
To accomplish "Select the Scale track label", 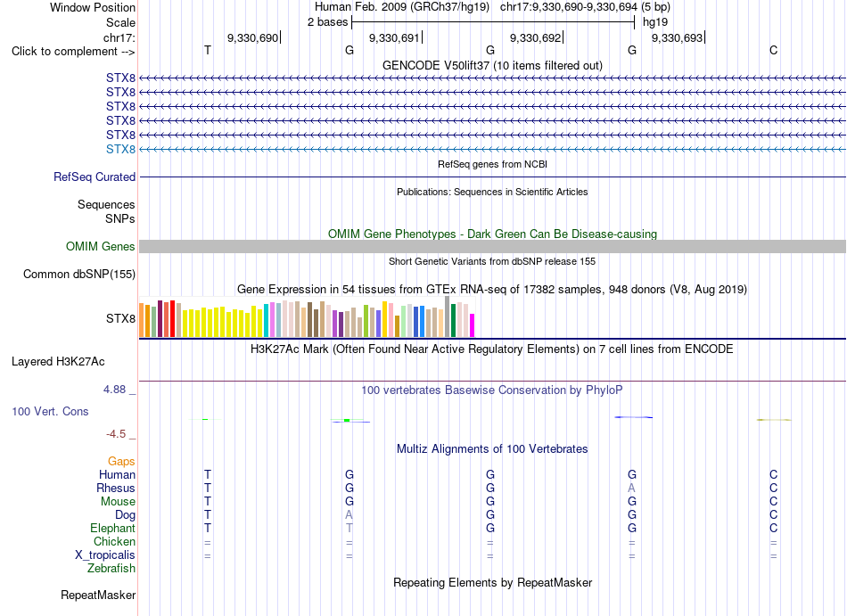I will click(120, 22).
